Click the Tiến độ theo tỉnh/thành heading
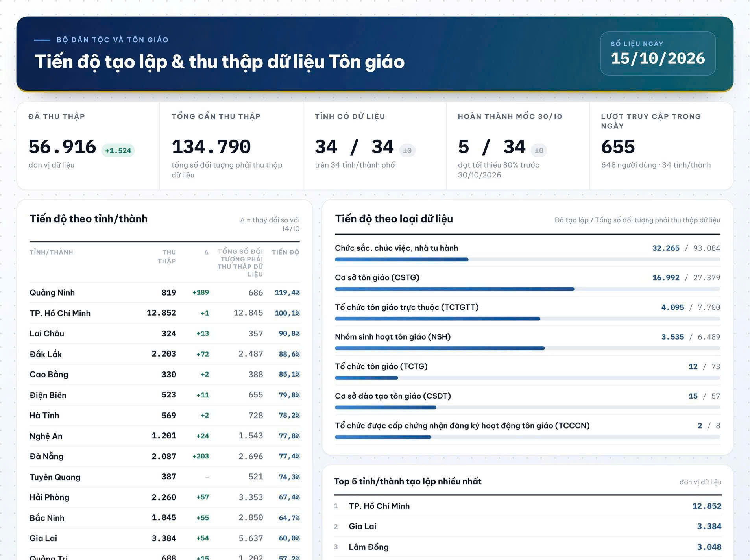The image size is (750, 560). pyautogui.click(x=89, y=219)
